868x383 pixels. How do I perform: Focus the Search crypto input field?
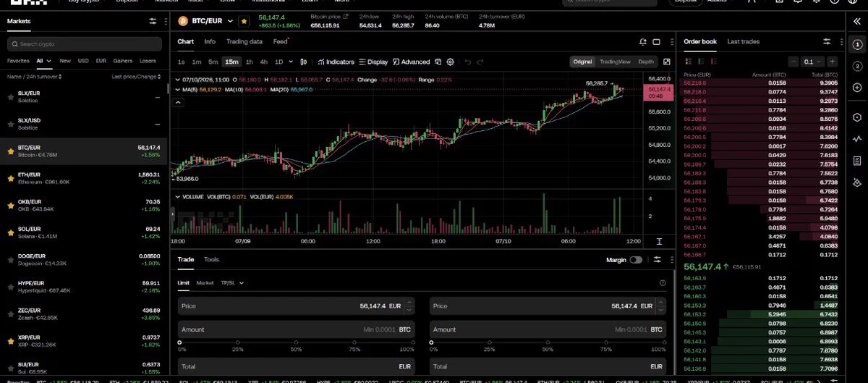point(84,44)
